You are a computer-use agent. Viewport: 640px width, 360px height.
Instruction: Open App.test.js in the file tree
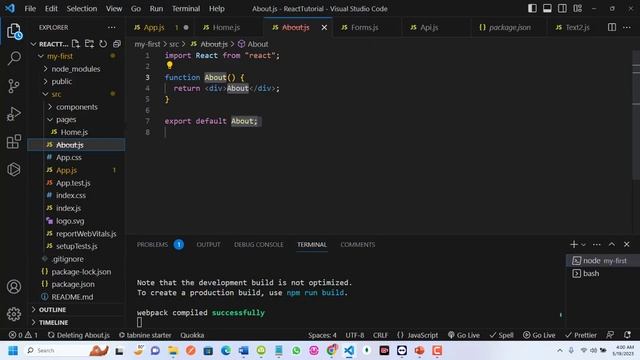coord(73,183)
